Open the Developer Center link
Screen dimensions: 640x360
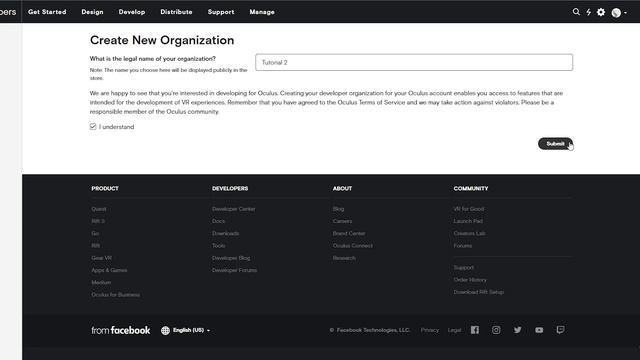click(x=233, y=209)
